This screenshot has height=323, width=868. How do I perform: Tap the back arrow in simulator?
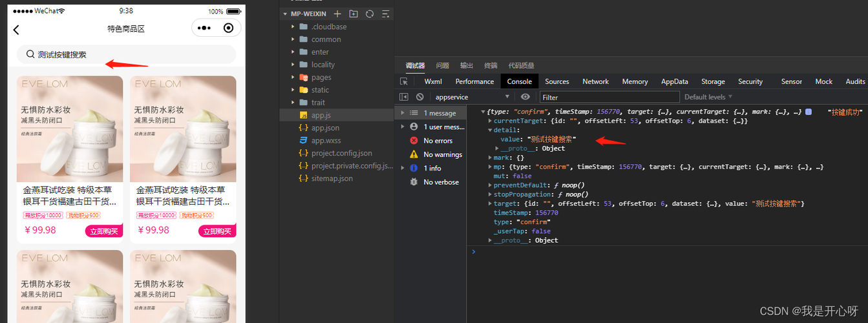click(x=16, y=29)
